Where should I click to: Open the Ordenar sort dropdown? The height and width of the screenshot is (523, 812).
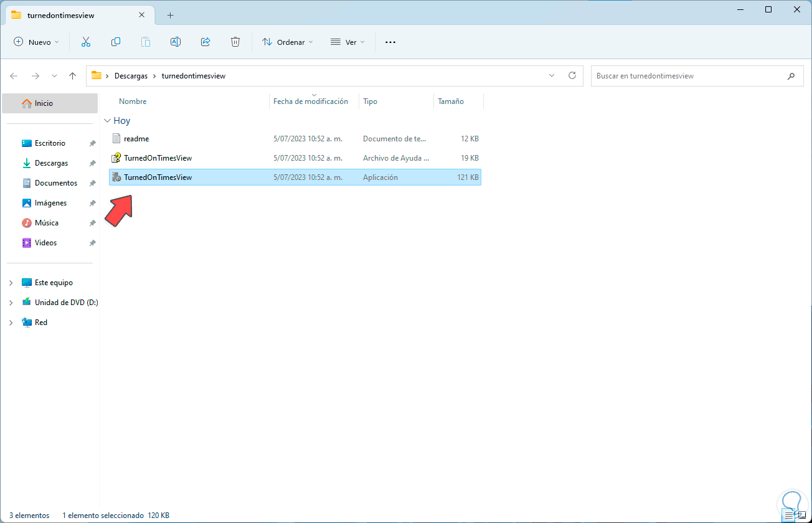coord(288,42)
